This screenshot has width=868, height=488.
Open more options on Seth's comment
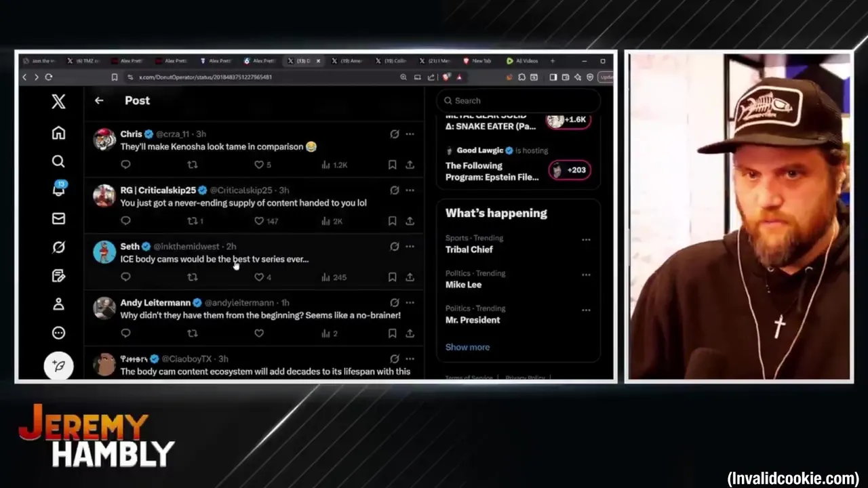[410, 247]
